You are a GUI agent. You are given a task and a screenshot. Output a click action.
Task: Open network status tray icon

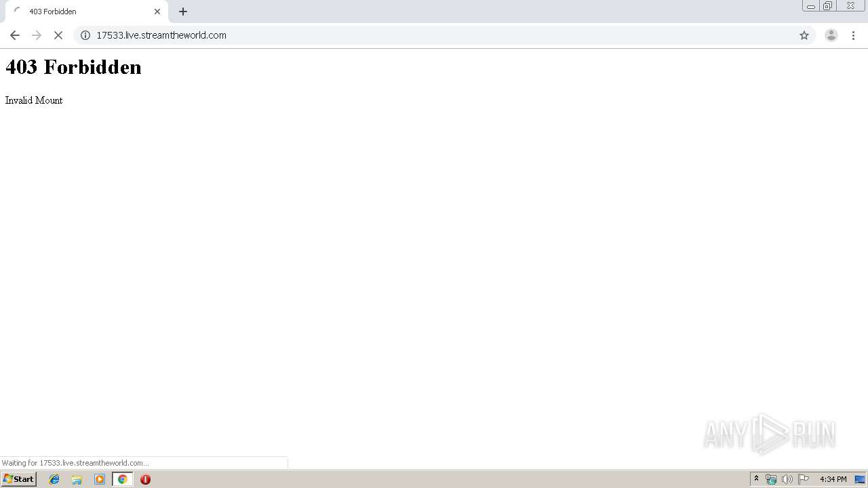click(x=771, y=479)
